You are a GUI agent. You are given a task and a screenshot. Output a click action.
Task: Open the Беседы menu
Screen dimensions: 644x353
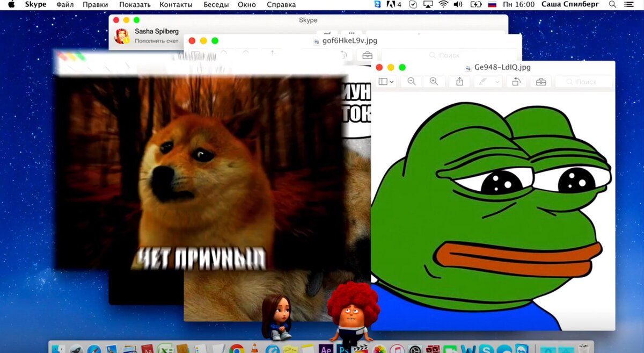pyautogui.click(x=216, y=4)
